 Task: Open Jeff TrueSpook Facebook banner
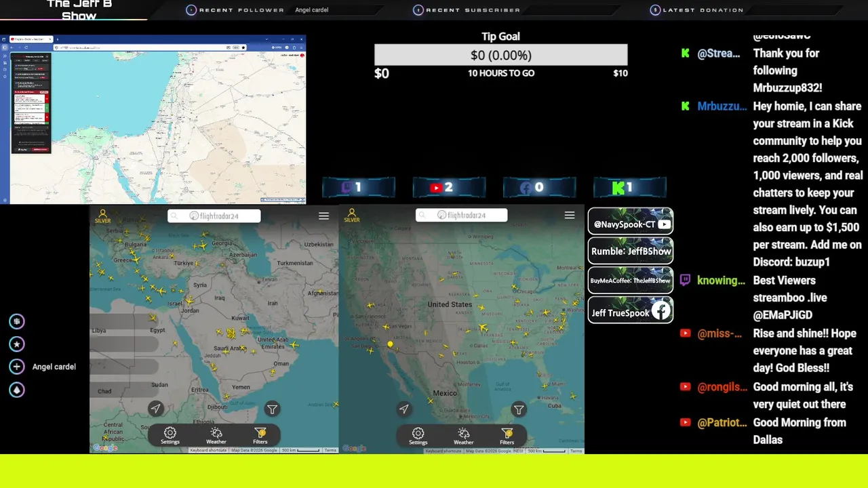[631, 310]
